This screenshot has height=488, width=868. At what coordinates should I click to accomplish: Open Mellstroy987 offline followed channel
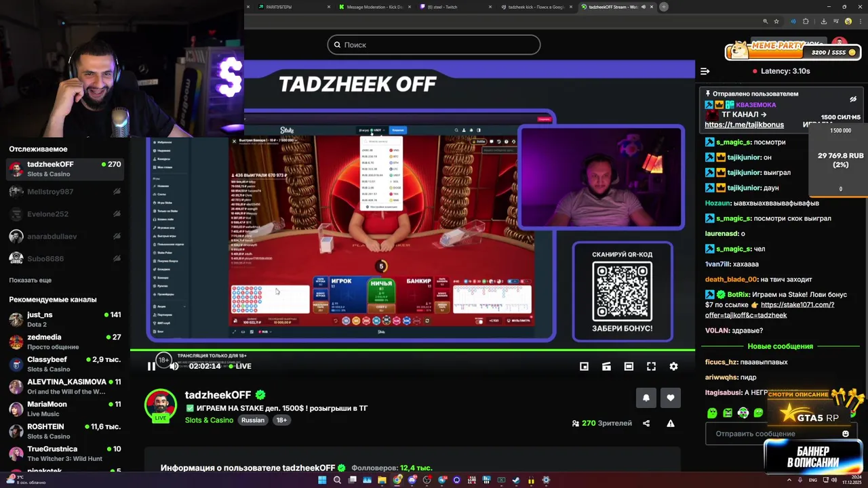(x=65, y=192)
